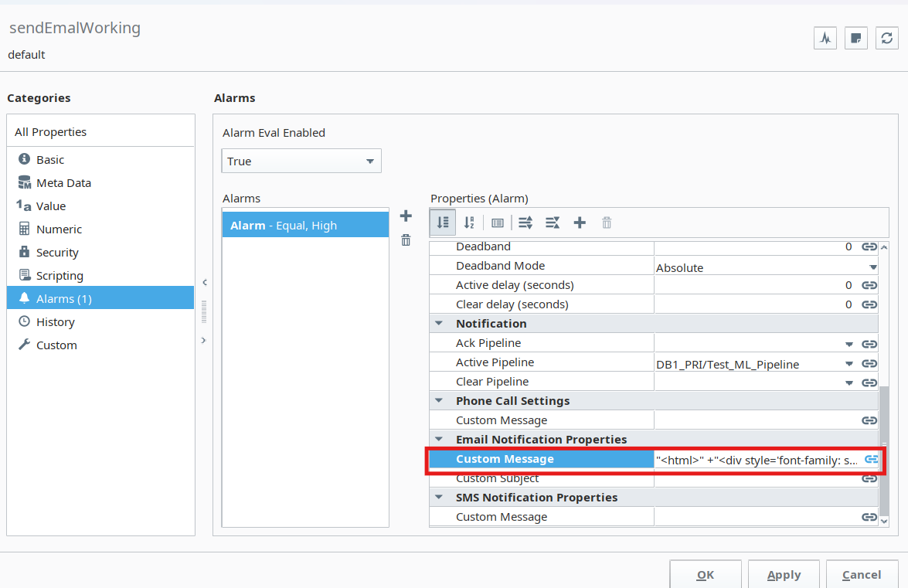908x588 pixels.
Task: Select Security category
Action: (x=100, y=253)
